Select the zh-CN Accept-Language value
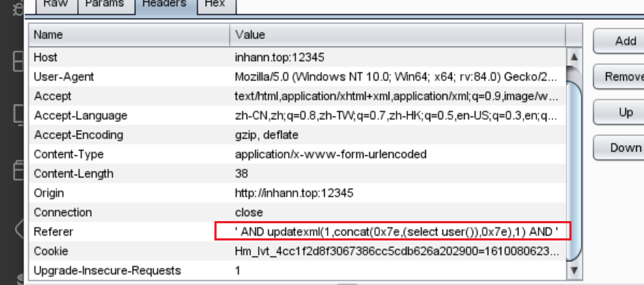644x285 pixels. tap(397, 115)
